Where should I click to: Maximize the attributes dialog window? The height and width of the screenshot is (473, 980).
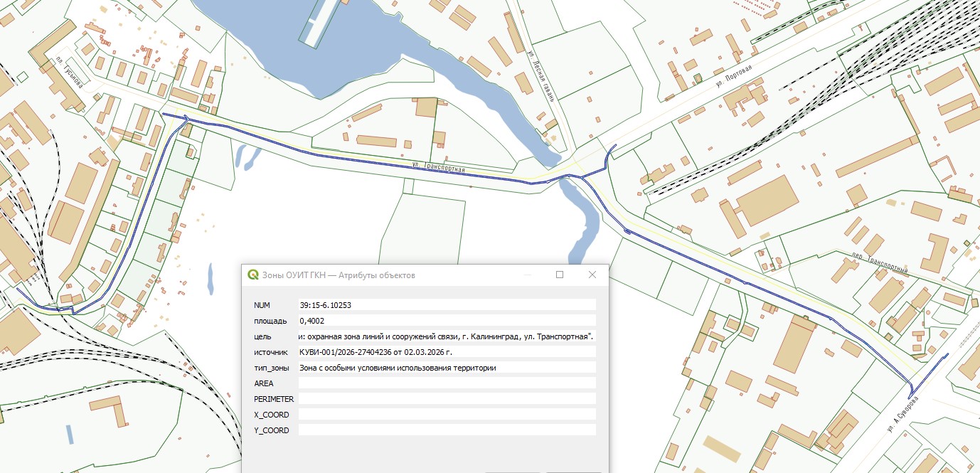click(560, 275)
